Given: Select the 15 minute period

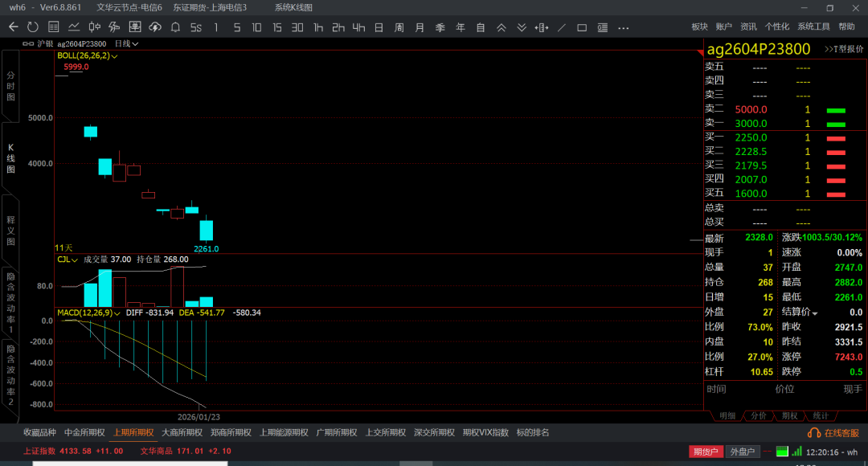Looking at the screenshot, I should point(276,27).
